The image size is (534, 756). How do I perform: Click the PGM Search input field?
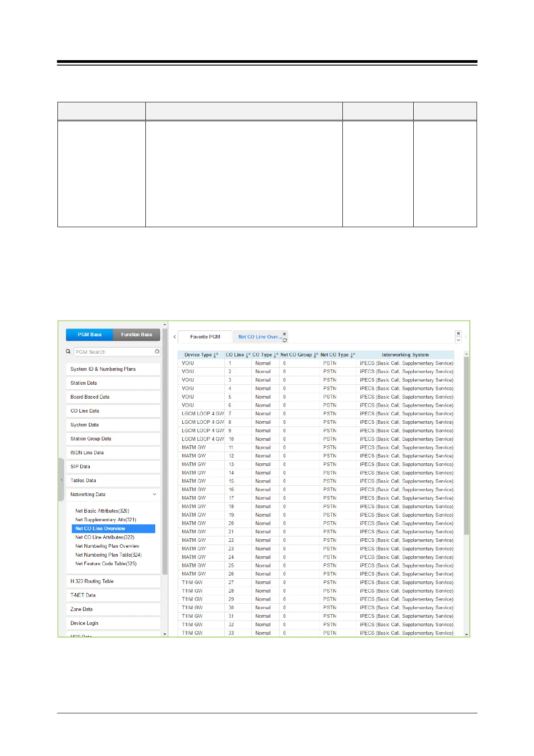click(117, 352)
